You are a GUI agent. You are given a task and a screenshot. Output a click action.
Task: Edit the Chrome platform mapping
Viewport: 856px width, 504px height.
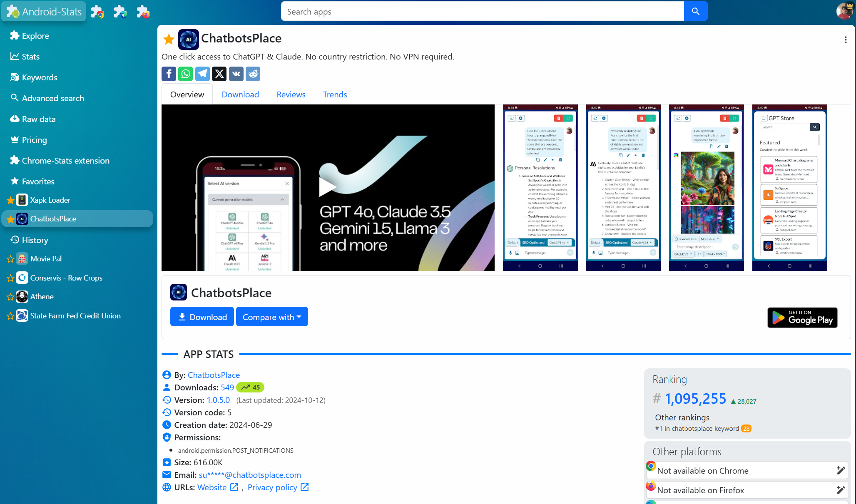pyautogui.click(x=841, y=470)
